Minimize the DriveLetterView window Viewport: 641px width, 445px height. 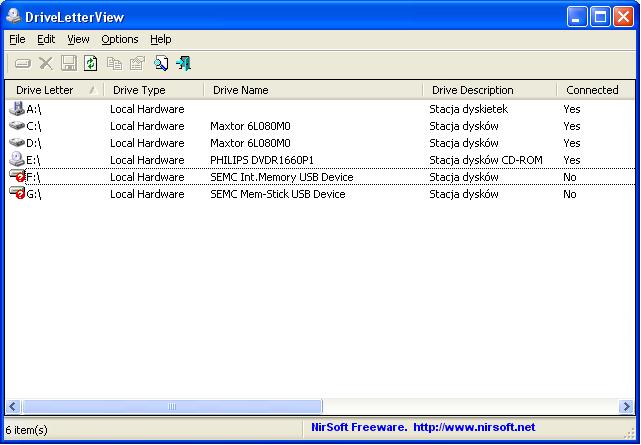pos(577,17)
